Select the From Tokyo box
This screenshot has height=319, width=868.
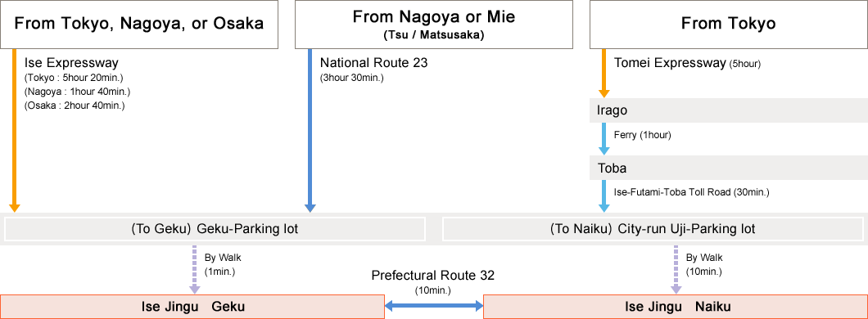(729, 25)
